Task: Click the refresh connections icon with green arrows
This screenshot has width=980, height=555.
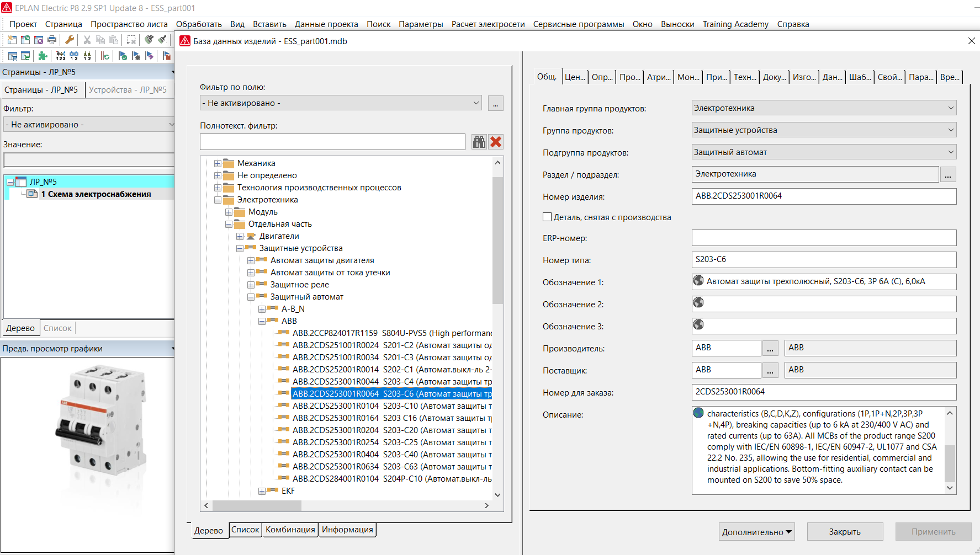Action: point(105,56)
